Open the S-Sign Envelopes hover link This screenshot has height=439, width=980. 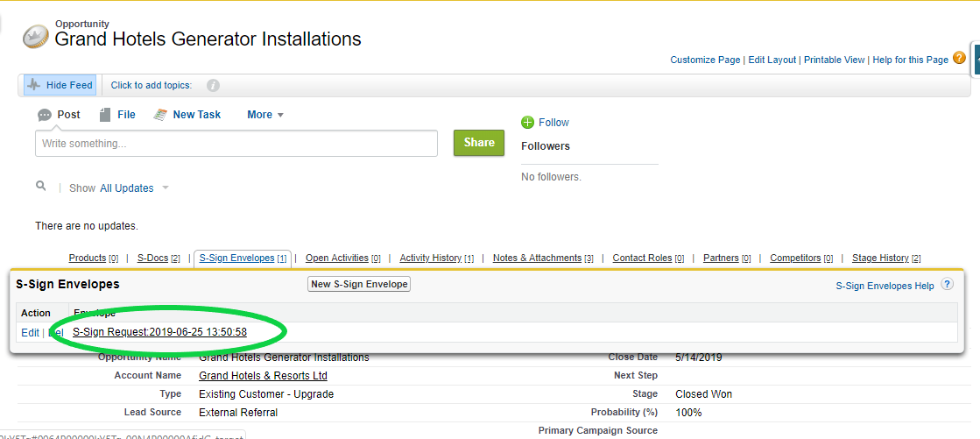click(243, 258)
